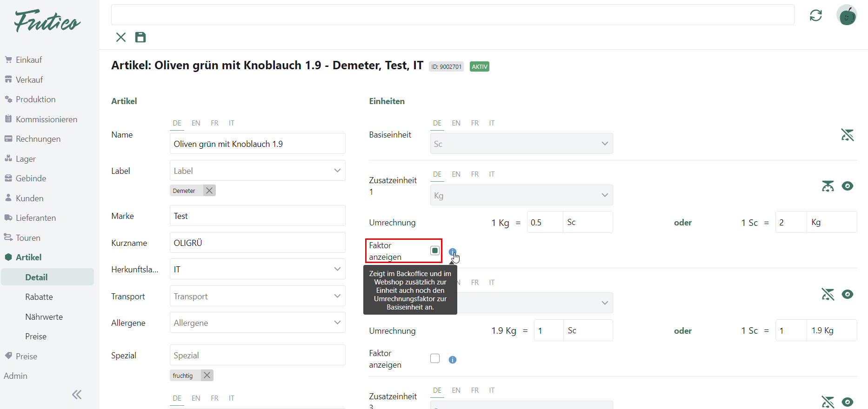Enable the unchecked Faktor anzeigen checkbox

coord(435,358)
